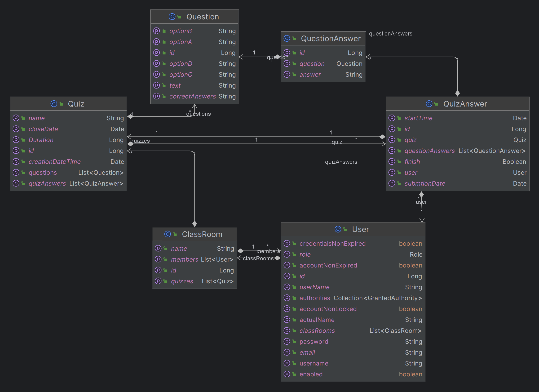Click the property icon next to credentialsNonExpired
Viewport: 539px width, 392px height.
(x=287, y=243)
